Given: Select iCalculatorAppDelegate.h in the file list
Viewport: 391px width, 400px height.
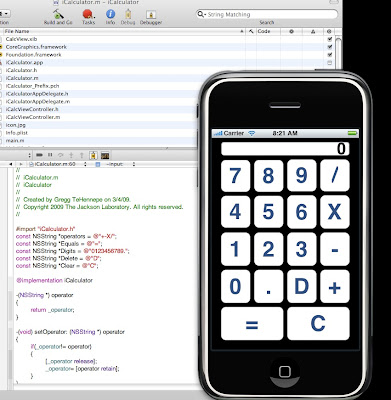Looking at the screenshot, I should point(37,94).
